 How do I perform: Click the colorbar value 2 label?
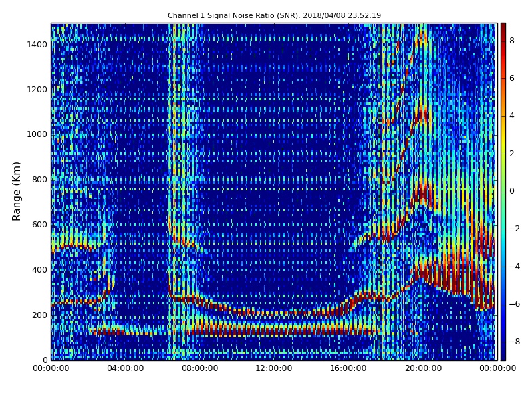pos(512,154)
